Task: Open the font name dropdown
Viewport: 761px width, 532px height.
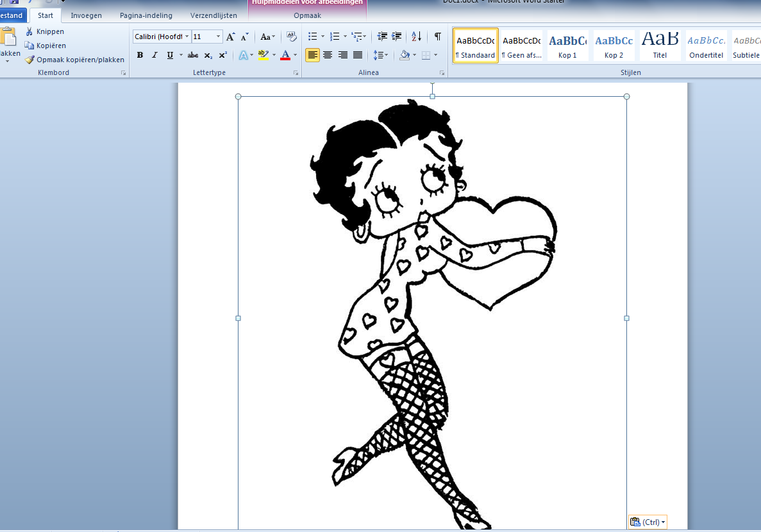Action: tap(187, 37)
